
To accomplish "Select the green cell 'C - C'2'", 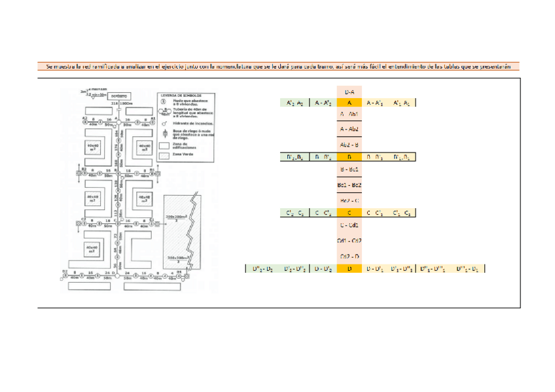I will click(323, 213).
